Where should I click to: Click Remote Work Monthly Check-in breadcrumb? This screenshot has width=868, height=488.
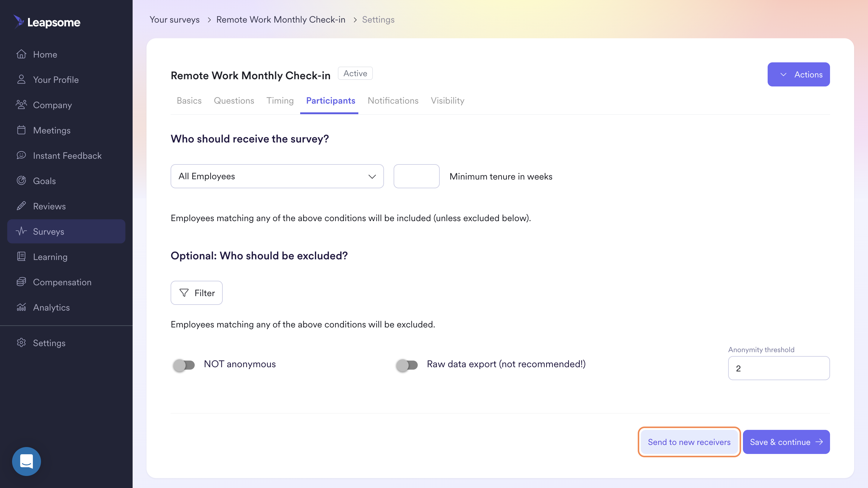tap(281, 20)
